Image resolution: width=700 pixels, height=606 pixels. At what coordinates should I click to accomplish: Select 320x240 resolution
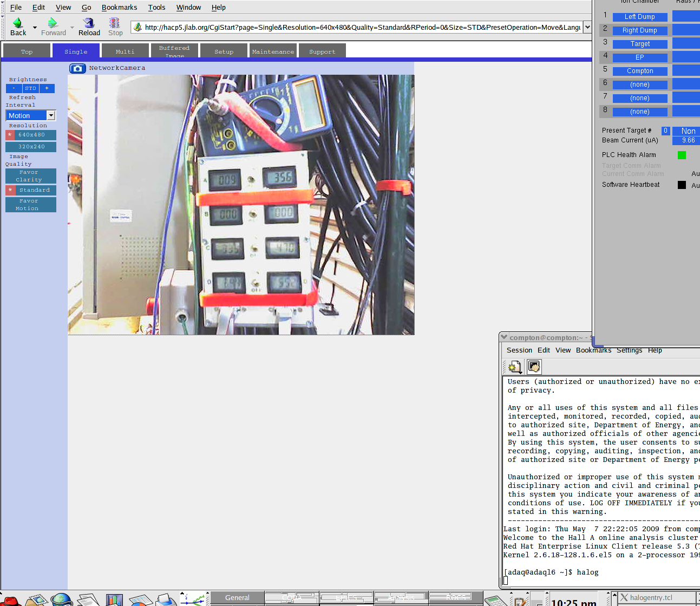pyautogui.click(x=31, y=147)
